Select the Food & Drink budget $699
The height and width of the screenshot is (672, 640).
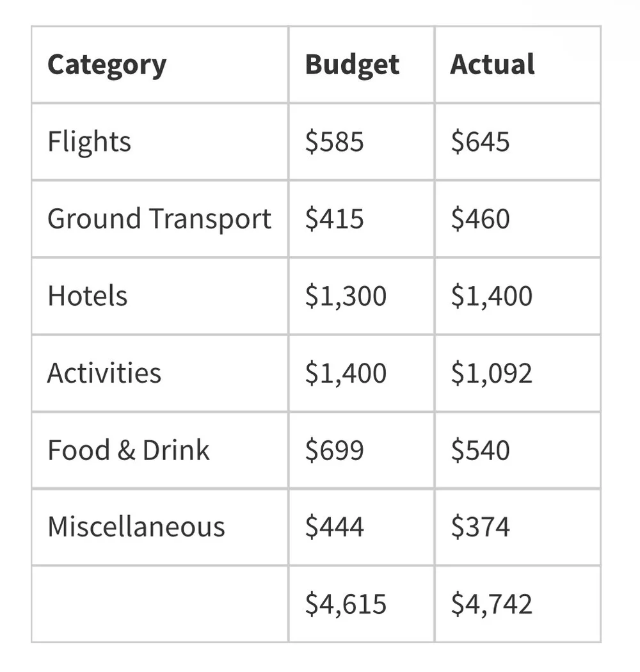click(362, 450)
